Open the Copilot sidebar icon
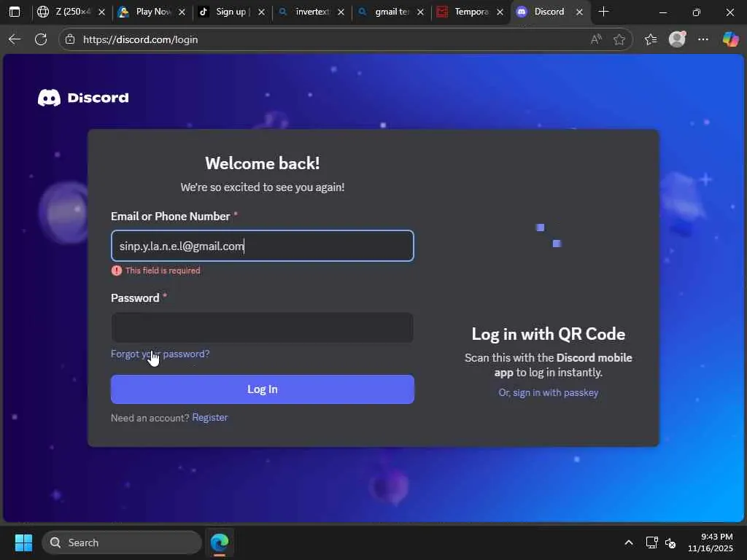Image resolution: width=747 pixels, height=560 pixels. click(730, 39)
